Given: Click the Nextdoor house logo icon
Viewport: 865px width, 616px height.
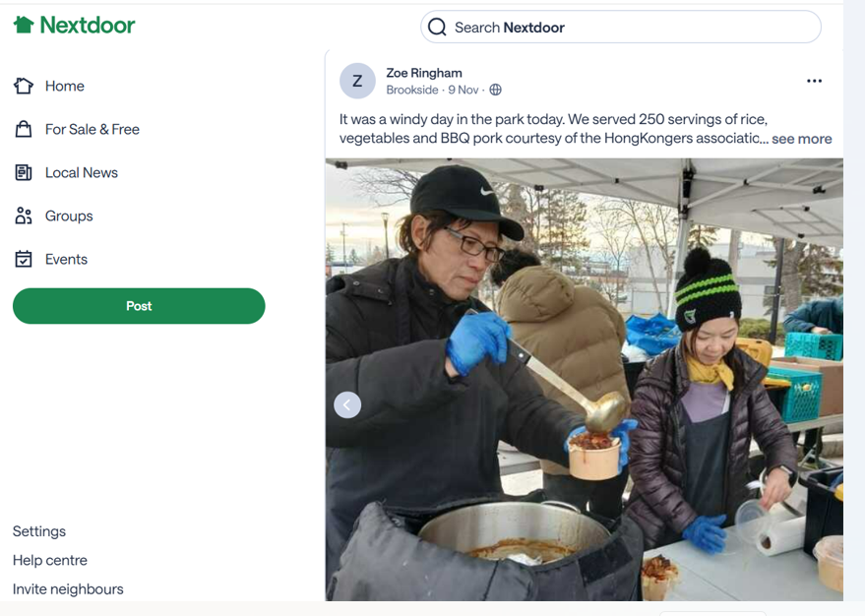Looking at the screenshot, I should 24,25.
